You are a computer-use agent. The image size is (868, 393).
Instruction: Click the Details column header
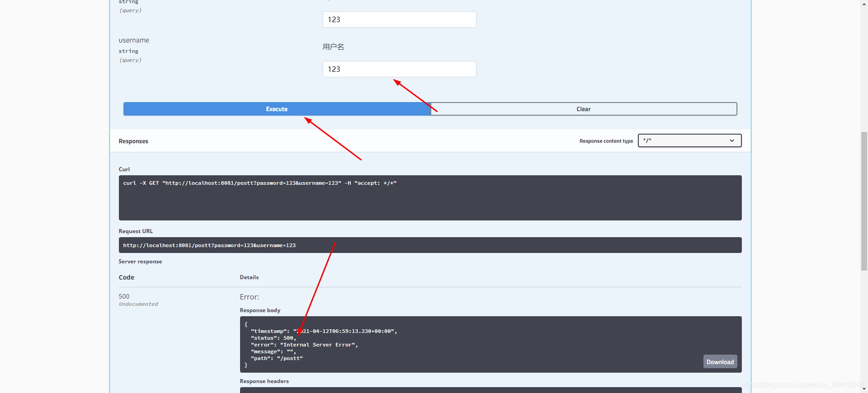[x=249, y=277]
